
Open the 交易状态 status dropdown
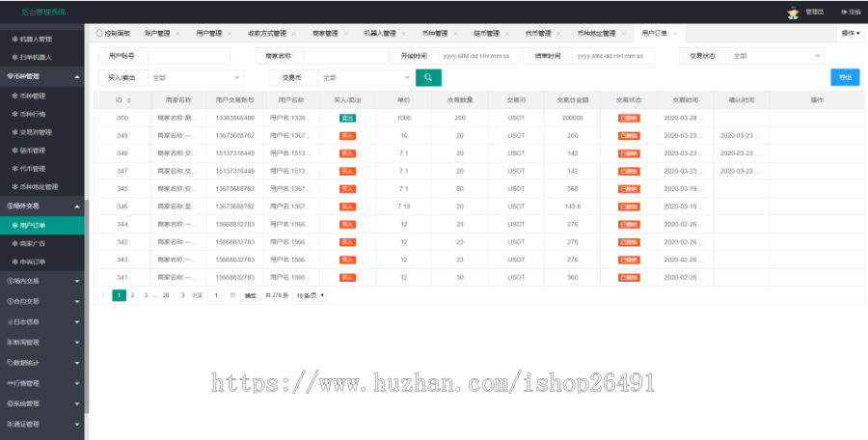[776, 56]
